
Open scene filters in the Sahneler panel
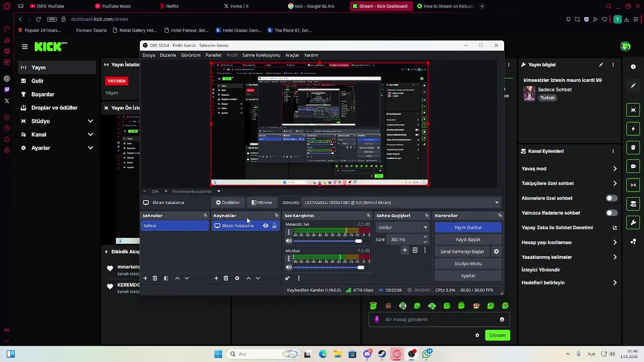click(x=166, y=278)
